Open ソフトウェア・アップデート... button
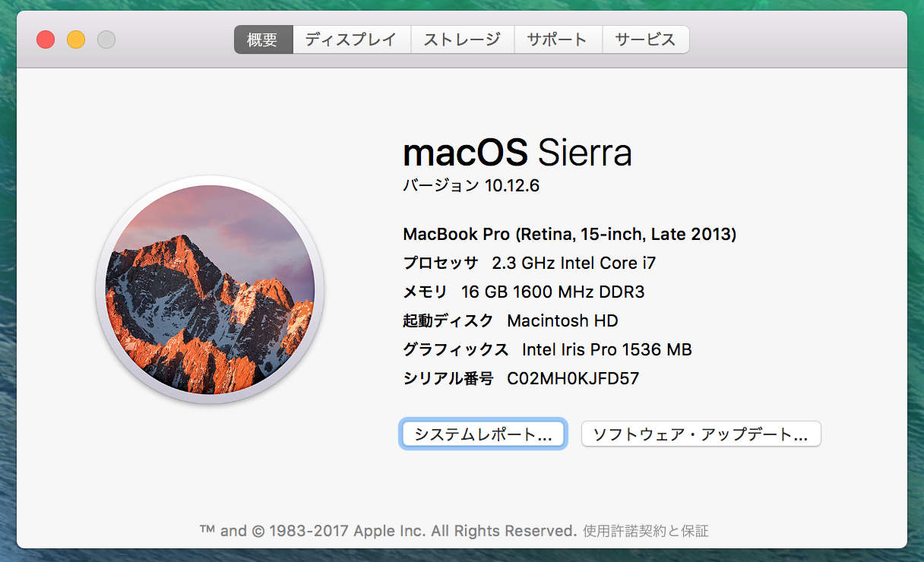The width and height of the screenshot is (924, 562). 701,434
